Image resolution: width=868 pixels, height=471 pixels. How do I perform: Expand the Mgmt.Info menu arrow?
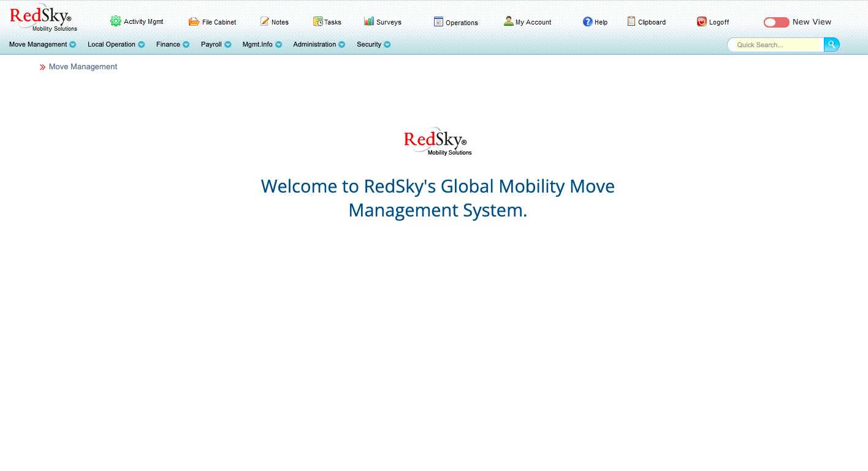(279, 45)
